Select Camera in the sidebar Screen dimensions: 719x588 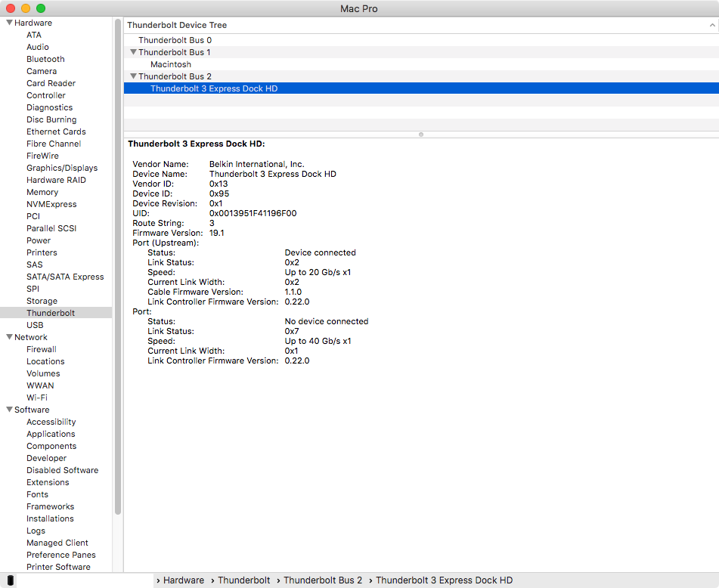tap(42, 71)
